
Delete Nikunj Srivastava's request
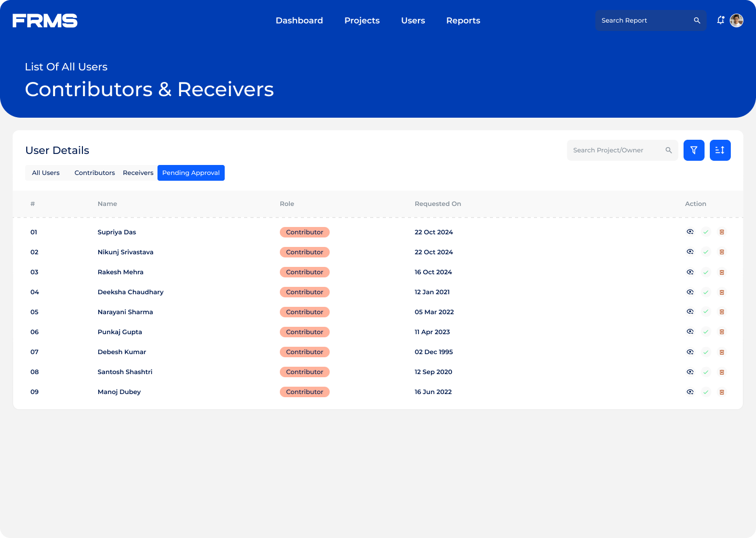click(x=722, y=252)
